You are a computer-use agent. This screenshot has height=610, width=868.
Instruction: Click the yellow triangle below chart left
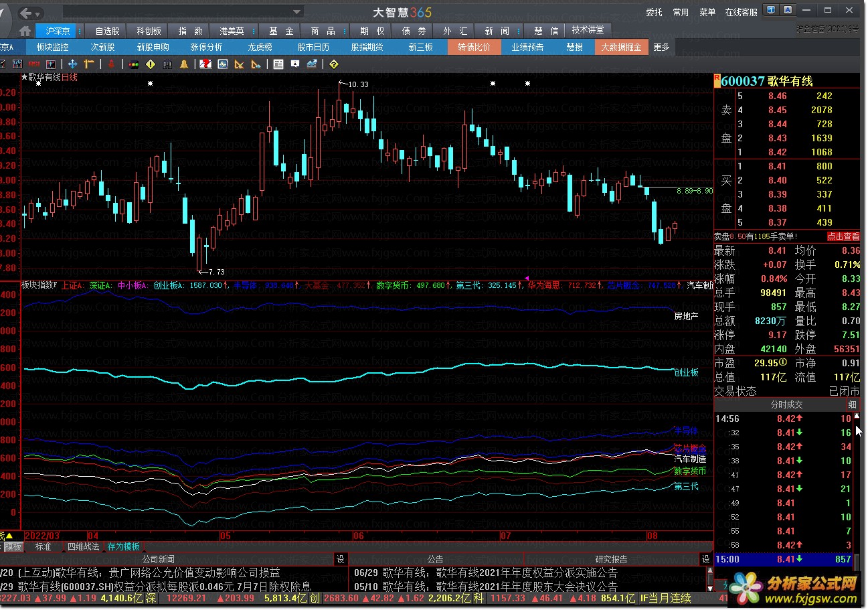click(9, 536)
